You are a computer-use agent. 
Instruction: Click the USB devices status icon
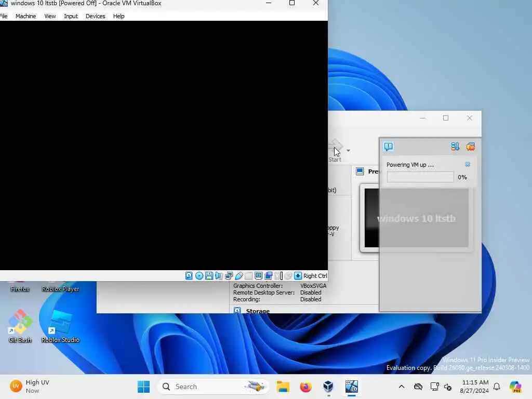click(239, 276)
